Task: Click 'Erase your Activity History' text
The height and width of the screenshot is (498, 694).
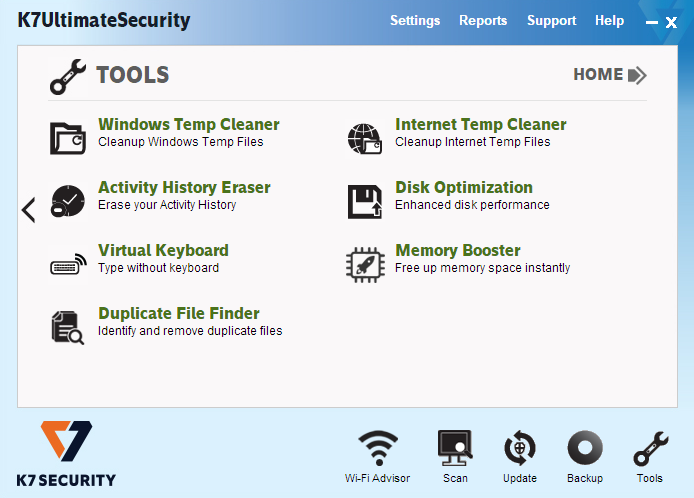Action: point(167,205)
